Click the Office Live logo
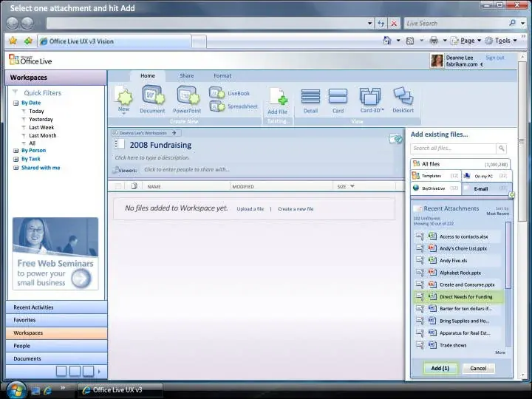Viewport: 532px width, 399px height. pos(30,61)
